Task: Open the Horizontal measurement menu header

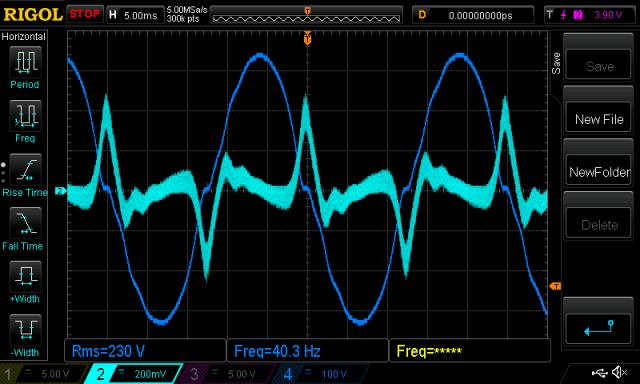Action: (x=24, y=37)
